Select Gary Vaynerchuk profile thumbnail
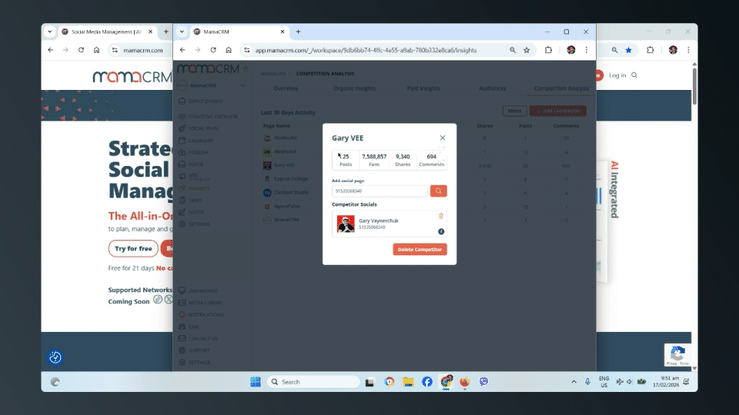The image size is (739, 415). click(346, 224)
